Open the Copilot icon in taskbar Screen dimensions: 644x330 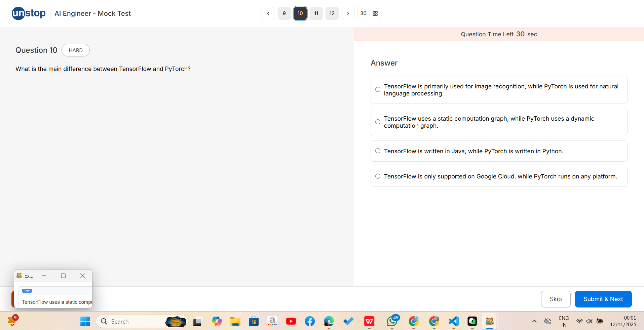point(216,322)
